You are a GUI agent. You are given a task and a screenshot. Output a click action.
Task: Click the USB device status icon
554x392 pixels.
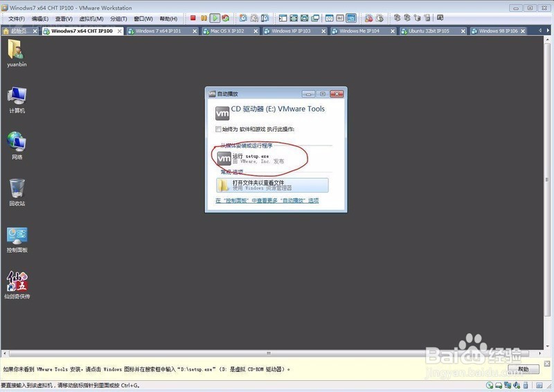tap(526, 385)
